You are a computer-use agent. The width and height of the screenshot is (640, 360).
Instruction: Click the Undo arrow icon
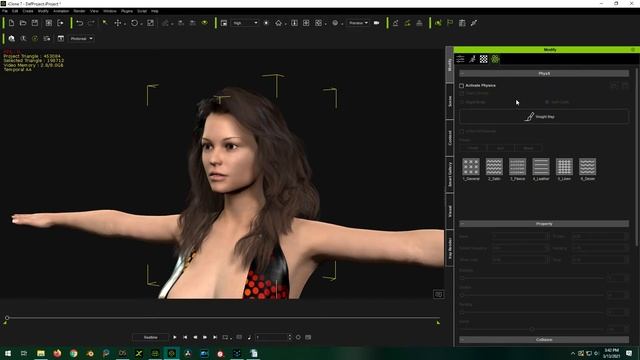[80, 23]
